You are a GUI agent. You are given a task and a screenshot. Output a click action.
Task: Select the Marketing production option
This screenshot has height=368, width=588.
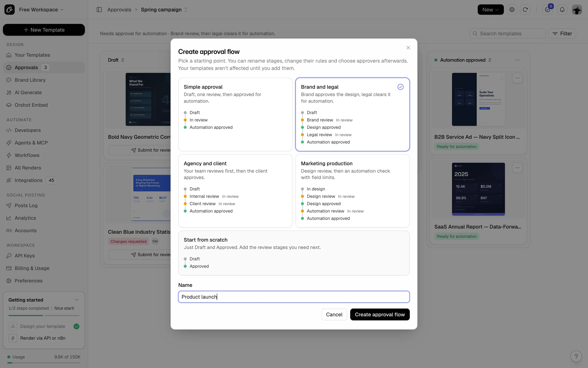point(352,191)
